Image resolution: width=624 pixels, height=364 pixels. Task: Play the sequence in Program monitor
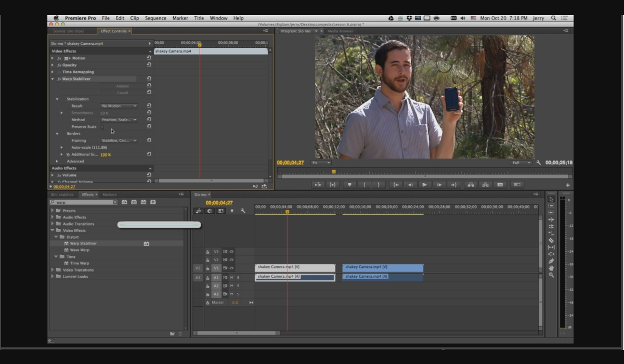[424, 185]
